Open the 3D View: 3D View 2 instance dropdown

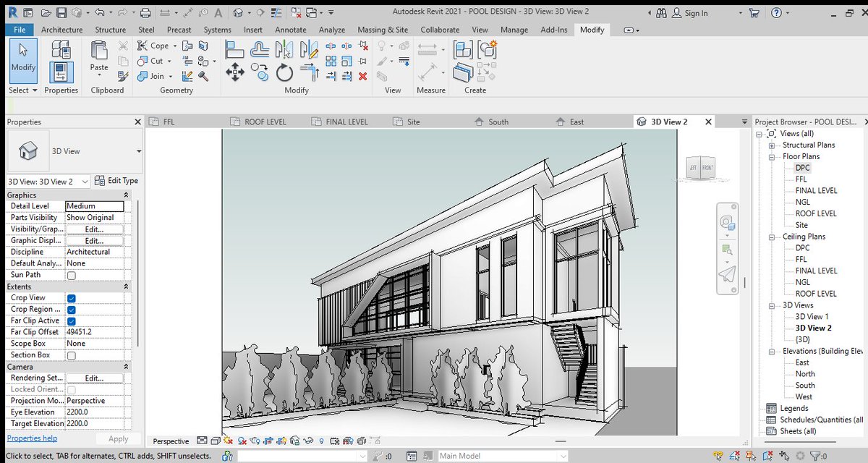tap(85, 182)
